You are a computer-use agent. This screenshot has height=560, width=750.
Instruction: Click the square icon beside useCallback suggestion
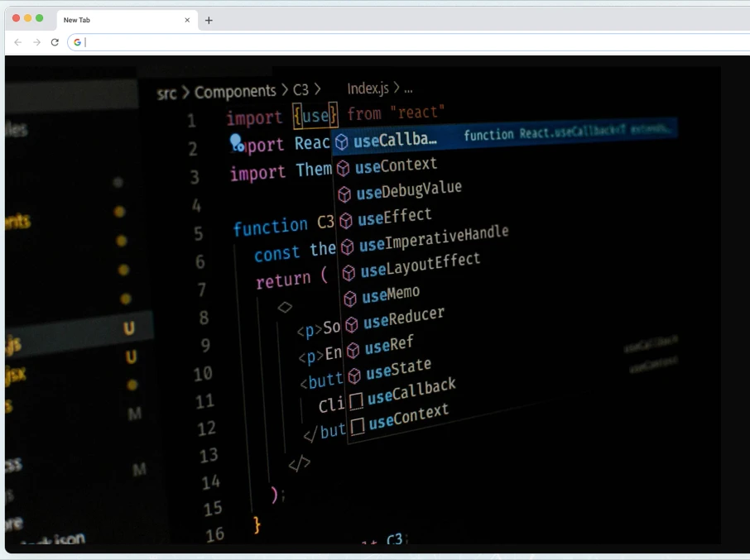coord(356,401)
